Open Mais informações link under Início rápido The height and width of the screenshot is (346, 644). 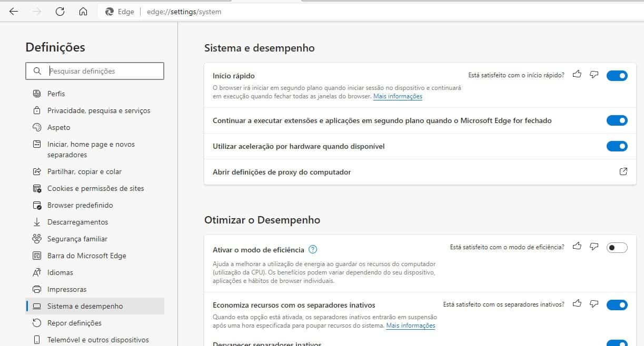pos(398,97)
